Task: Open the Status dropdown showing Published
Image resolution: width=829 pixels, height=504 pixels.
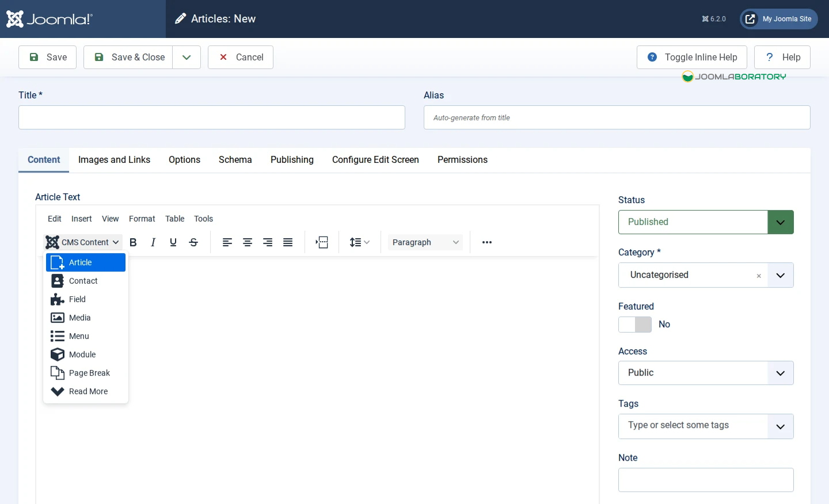Action: click(x=706, y=222)
